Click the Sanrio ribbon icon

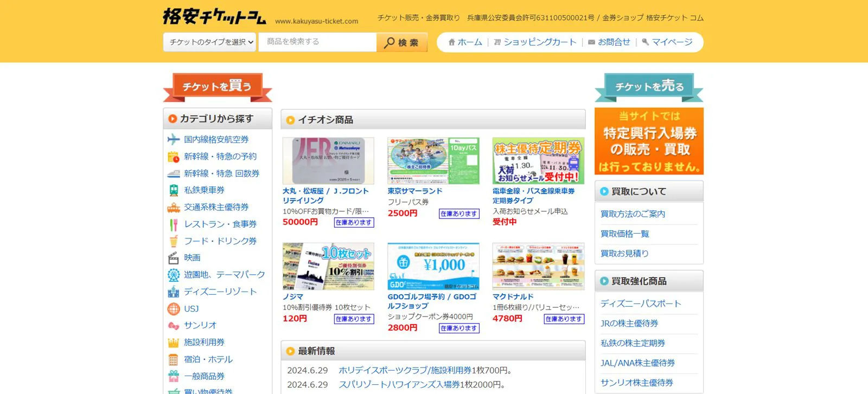(x=173, y=326)
